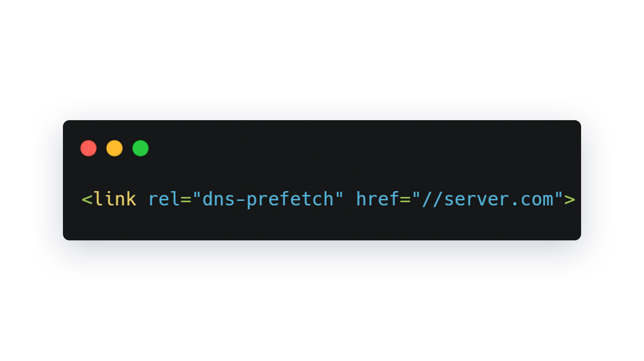The image size is (644, 361).
Task: Click the red close dot
Action: coord(89,148)
